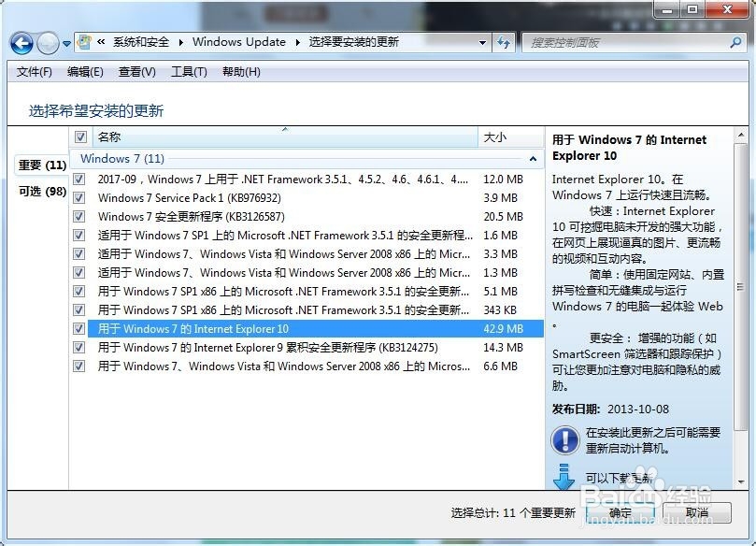Uncheck the 343 KB .NET 3.5.1 update

coord(79,310)
